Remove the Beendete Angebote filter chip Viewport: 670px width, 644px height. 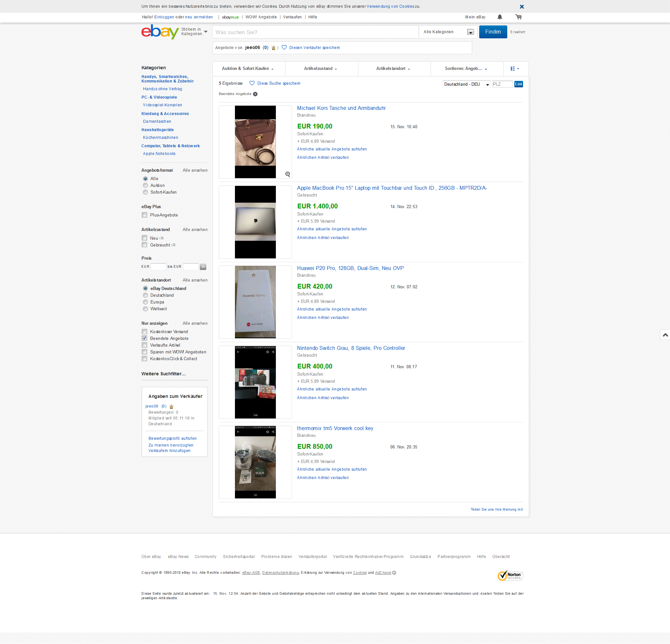(255, 94)
